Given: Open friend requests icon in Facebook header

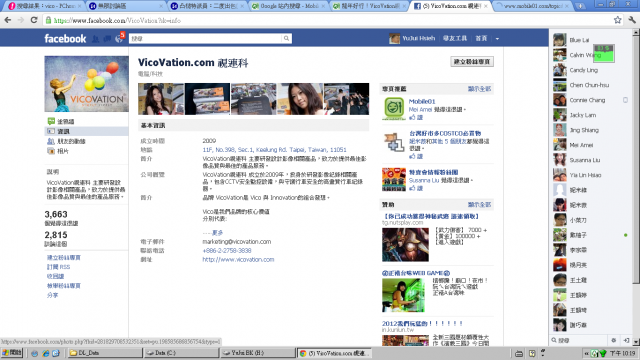Looking at the screenshot, I should (x=96, y=39).
